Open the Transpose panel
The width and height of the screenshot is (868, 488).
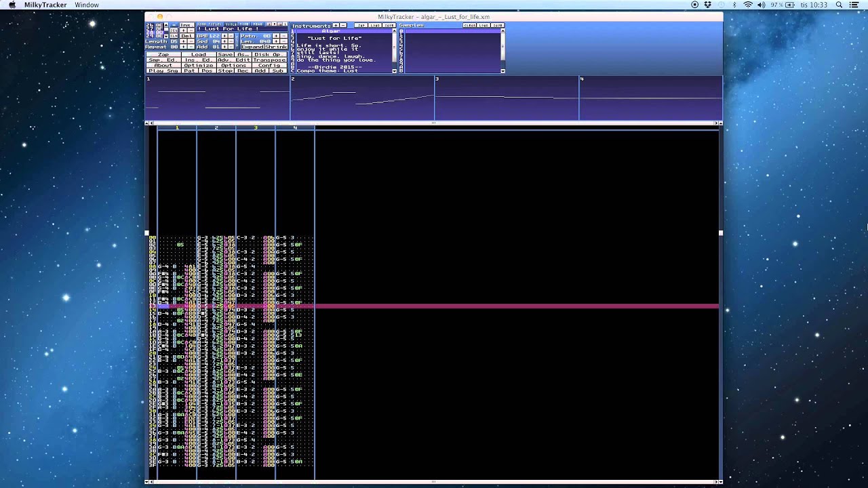(269, 60)
